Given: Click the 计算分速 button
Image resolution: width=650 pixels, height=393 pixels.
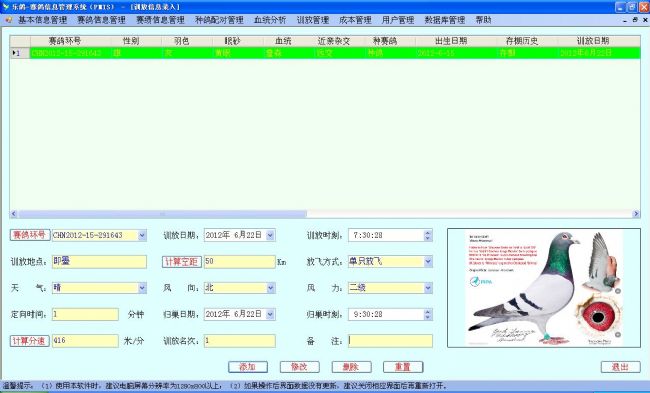Looking at the screenshot, I should [x=29, y=341].
